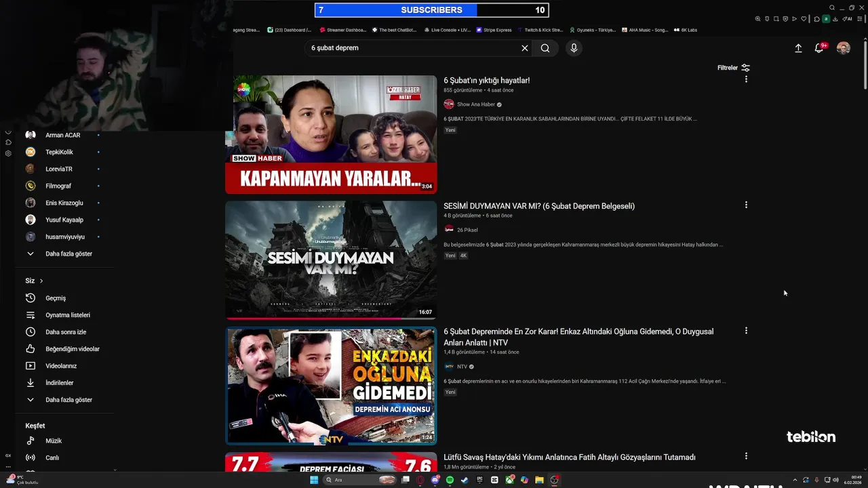Open the '(23) Dashboard' bookmark
Image resolution: width=868 pixels, height=488 pixels.
[x=290, y=30]
